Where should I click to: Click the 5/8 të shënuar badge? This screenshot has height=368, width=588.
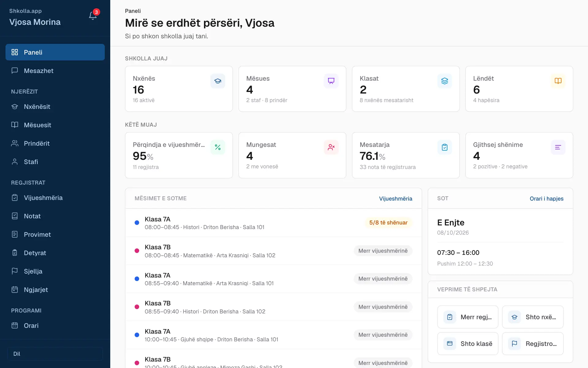tap(388, 223)
